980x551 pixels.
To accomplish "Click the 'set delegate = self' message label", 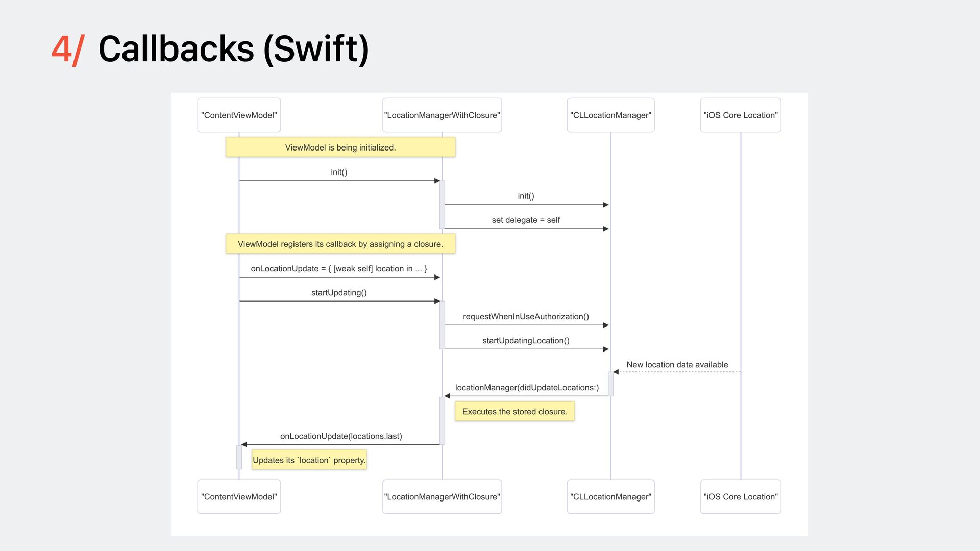I will coord(526,220).
